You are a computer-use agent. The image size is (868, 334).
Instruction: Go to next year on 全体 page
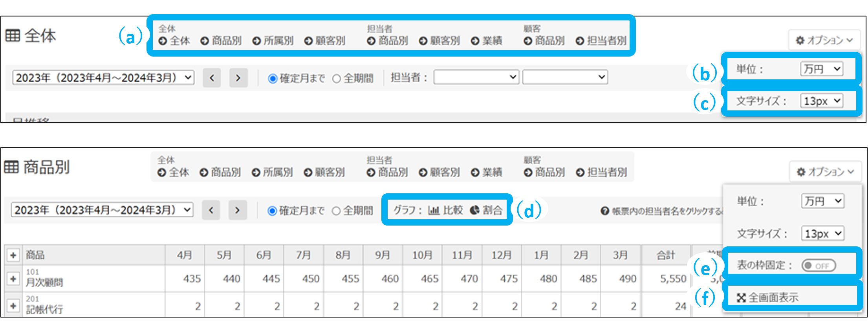pyautogui.click(x=238, y=78)
